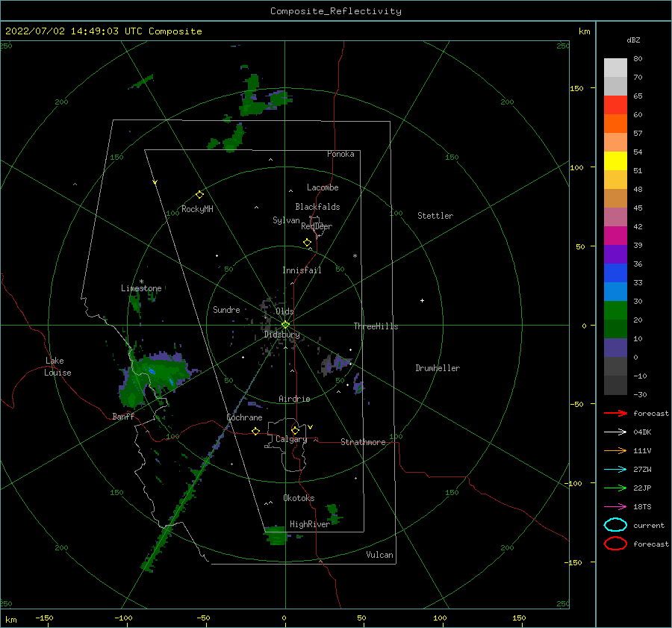Select the Sundre label
This screenshot has height=628, width=672.
(x=226, y=309)
